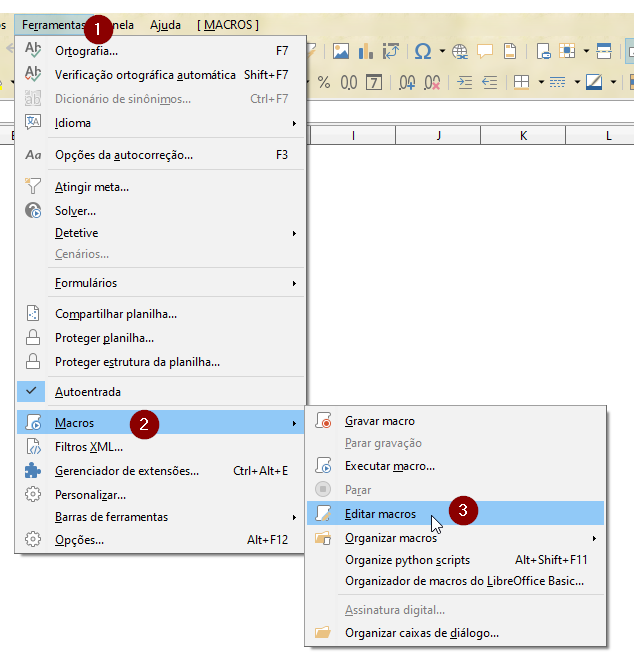
Task: Click the Idioma language icon
Action: tap(33, 122)
